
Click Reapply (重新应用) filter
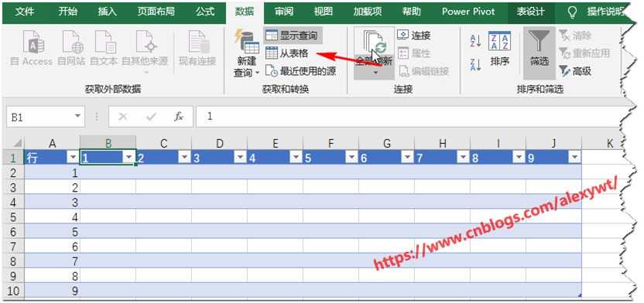coord(584,53)
